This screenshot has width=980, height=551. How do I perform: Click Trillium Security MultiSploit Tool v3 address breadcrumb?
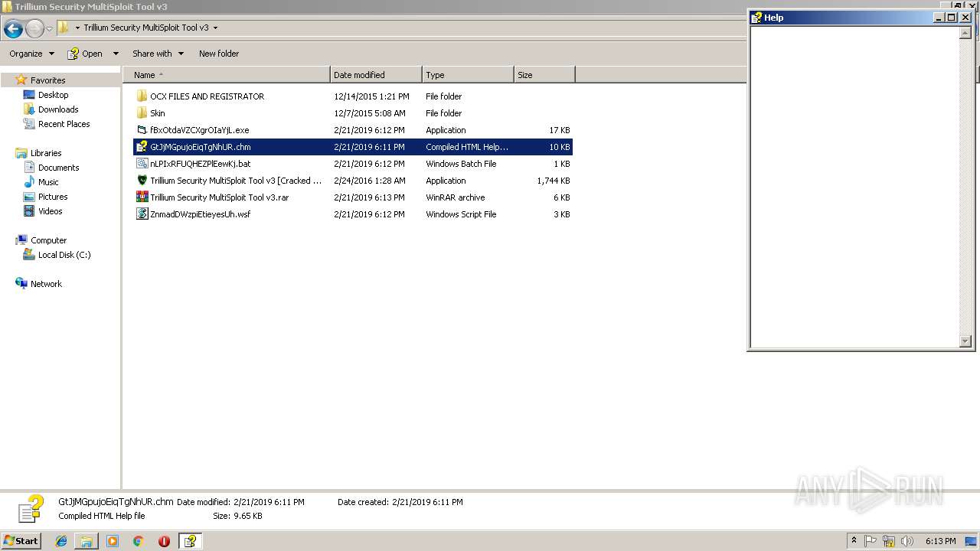pyautogui.click(x=146, y=28)
